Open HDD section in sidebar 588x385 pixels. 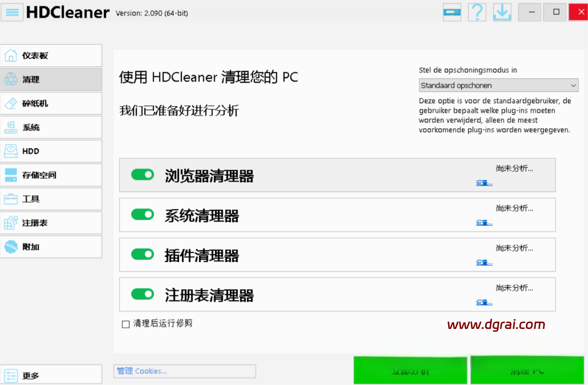[51, 151]
